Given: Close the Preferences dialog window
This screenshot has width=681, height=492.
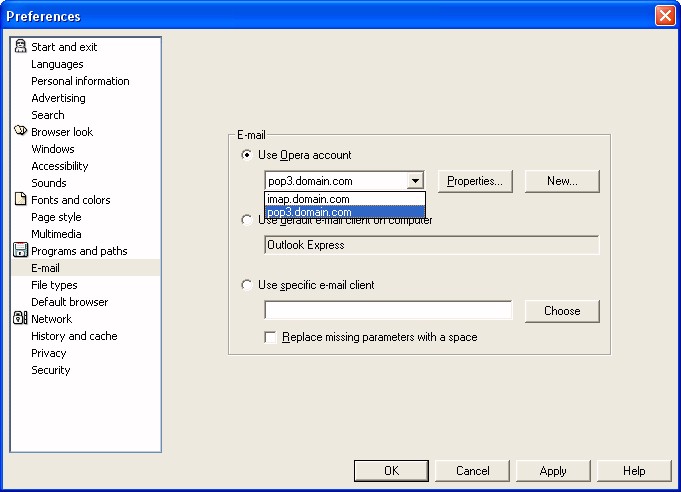Looking at the screenshot, I should click(665, 16).
